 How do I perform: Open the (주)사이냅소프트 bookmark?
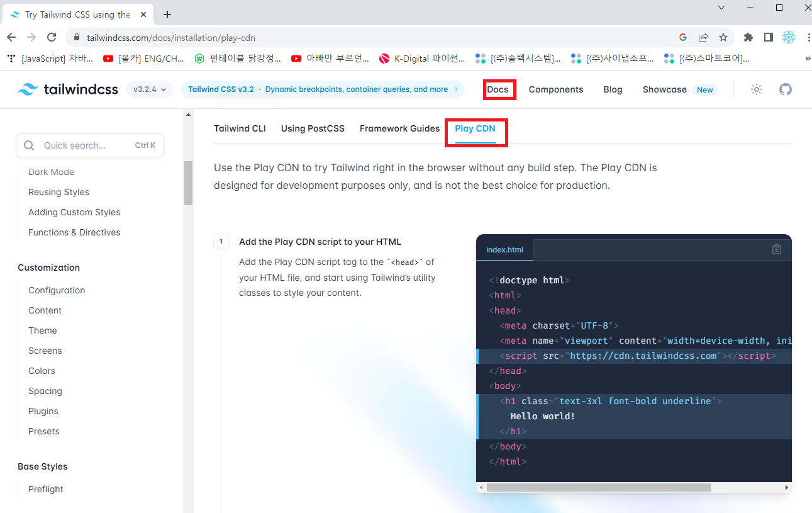click(x=613, y=59)
